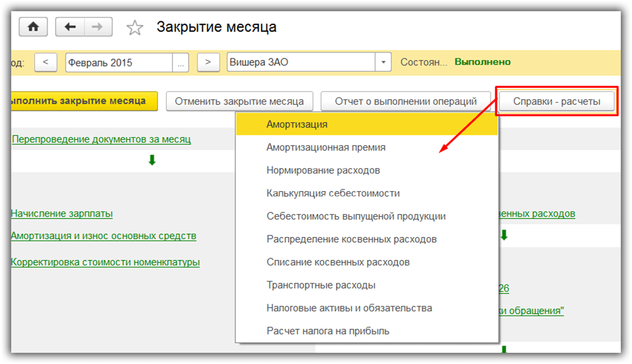The width and height of the screenshot is (632, 364).
Task: Click the Февраль 2015 period field
Action: tap(119, 63)
